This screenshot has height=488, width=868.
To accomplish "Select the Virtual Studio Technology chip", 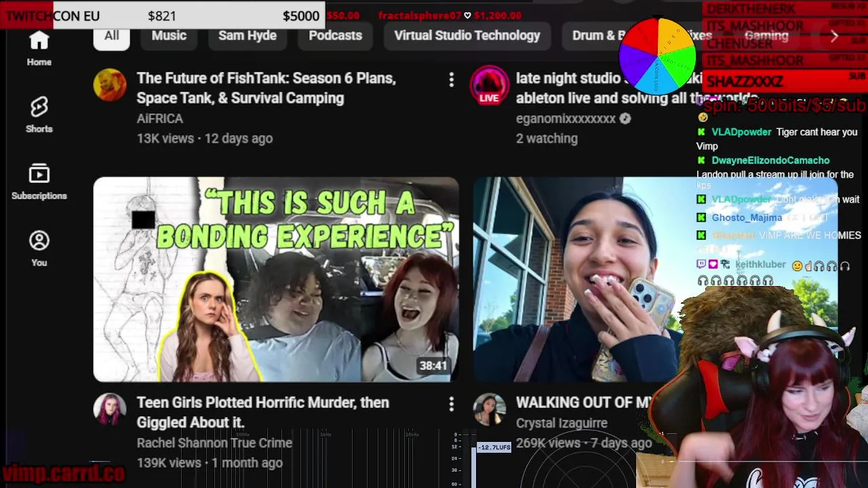I will [467, 35].
